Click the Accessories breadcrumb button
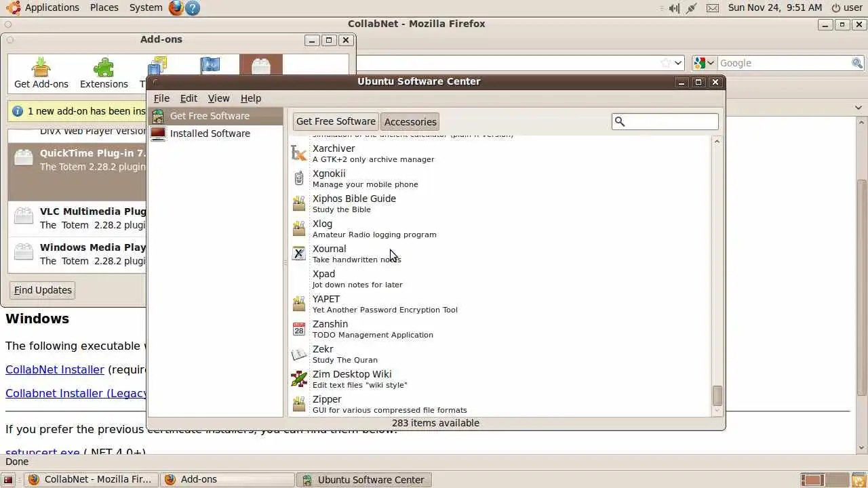868x488 pixels. click(x=410, y=122)
